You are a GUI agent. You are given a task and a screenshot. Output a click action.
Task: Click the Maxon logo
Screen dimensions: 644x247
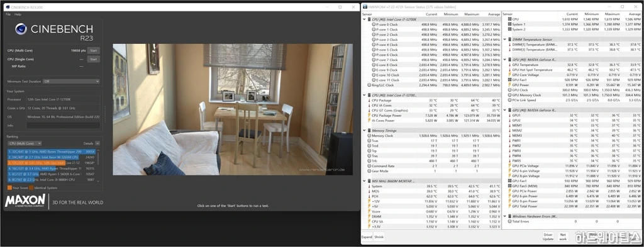point(25,201)
